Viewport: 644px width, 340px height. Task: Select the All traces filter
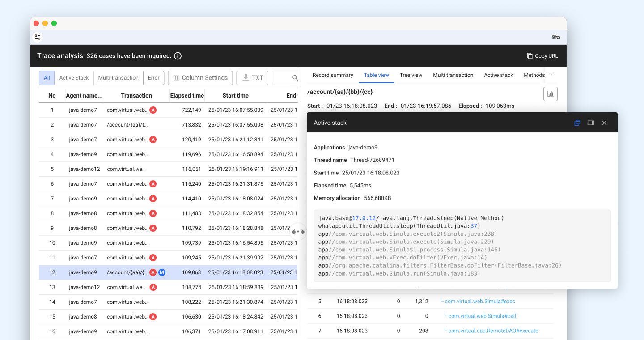pyautogui.click(x=47, y=77)
